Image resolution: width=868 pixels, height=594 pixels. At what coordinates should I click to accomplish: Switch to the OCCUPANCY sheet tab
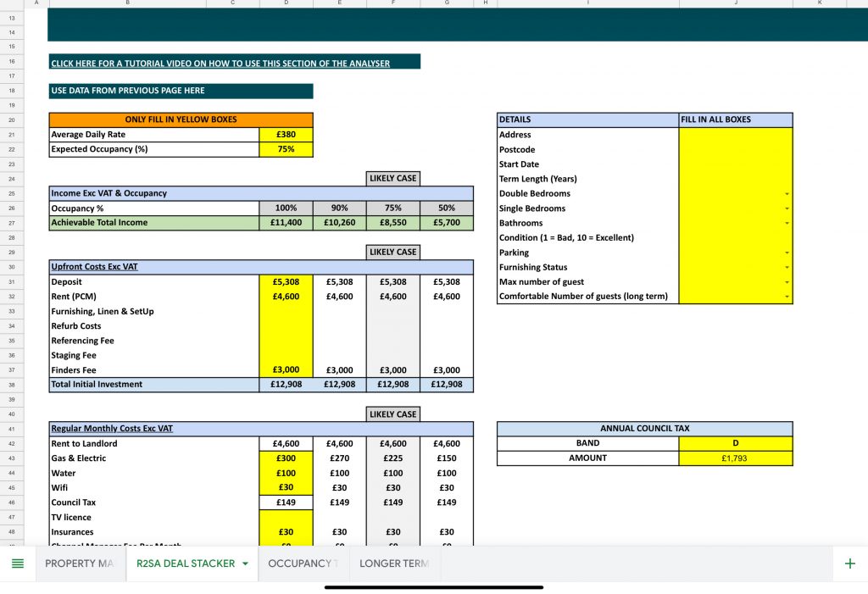tap(303, 563)
